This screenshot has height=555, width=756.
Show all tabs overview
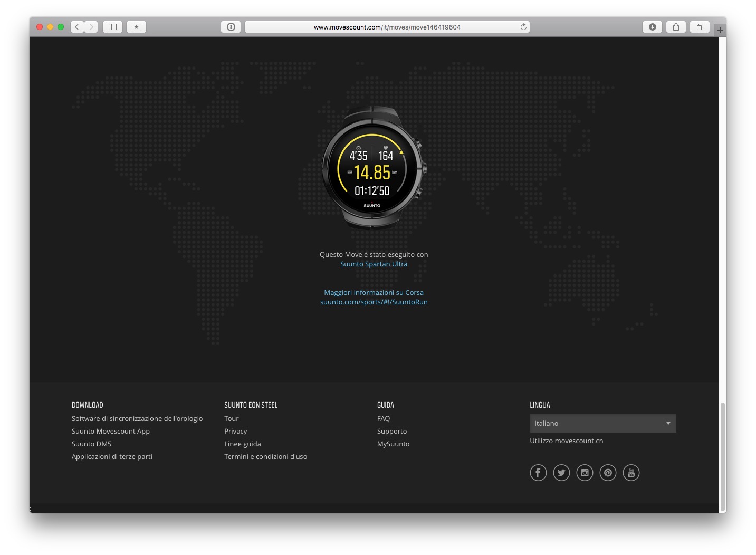[x=700, y=27]
